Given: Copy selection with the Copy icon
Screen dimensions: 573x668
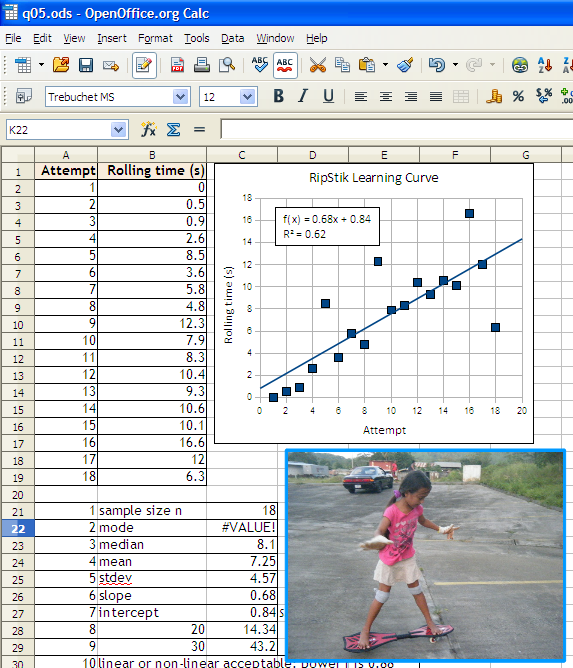Looking at the screenshot, I should click(342, 65).
